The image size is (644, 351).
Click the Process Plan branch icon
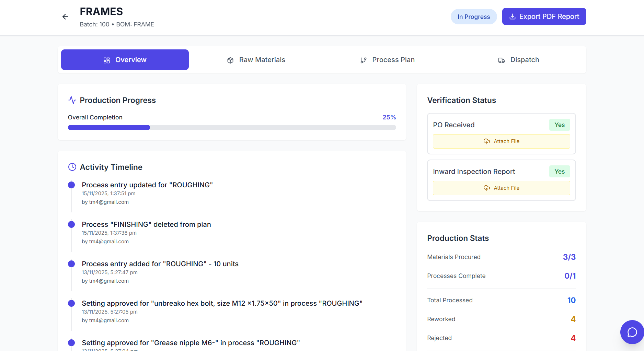pos(364,60)
